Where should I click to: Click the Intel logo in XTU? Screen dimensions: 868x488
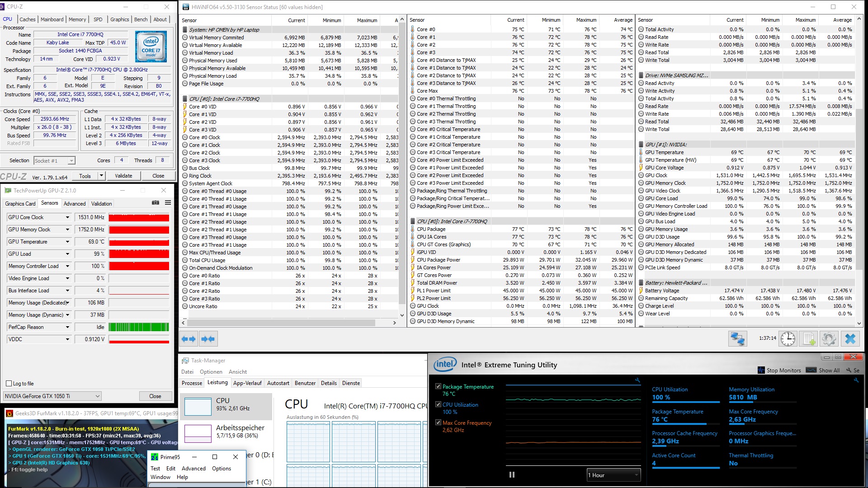pos(445,364)
